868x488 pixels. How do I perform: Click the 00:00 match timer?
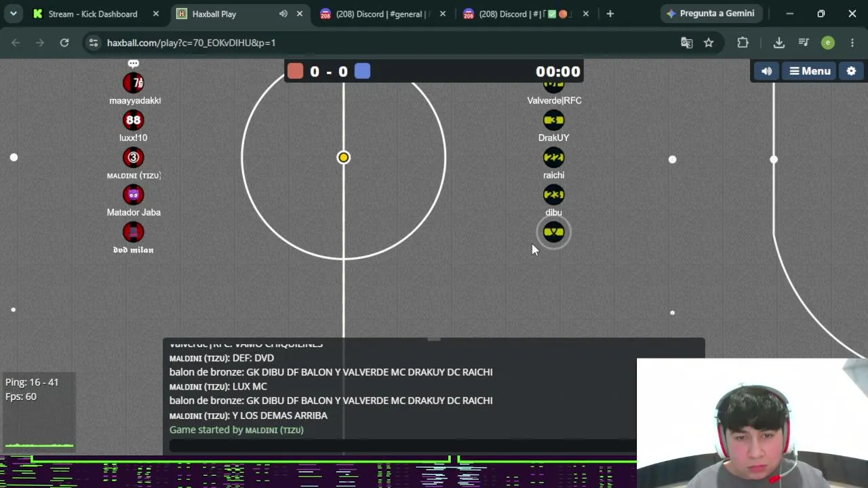click(558, 71)
